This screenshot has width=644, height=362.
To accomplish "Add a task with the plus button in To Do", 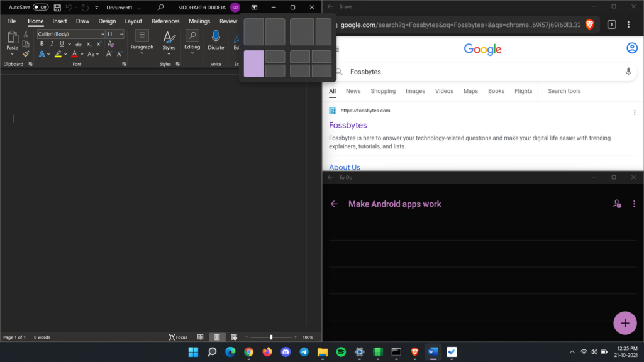I will pos(625,323).
